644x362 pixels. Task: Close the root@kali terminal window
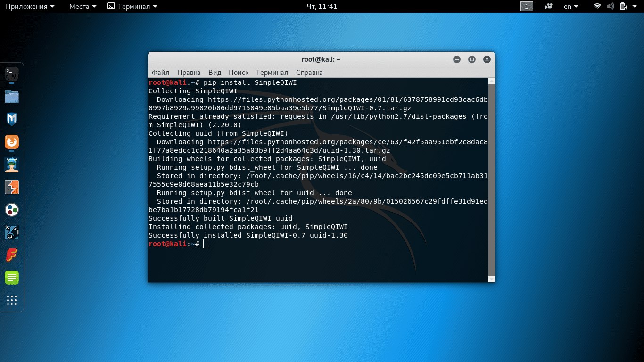487,59
